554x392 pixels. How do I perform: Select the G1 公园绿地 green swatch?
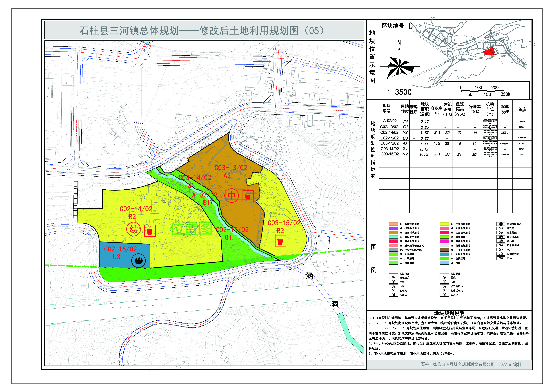[x=393, y=254]
